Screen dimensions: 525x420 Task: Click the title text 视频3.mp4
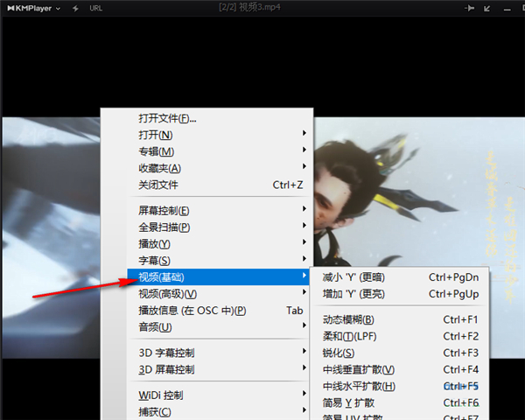pos(260,7)
